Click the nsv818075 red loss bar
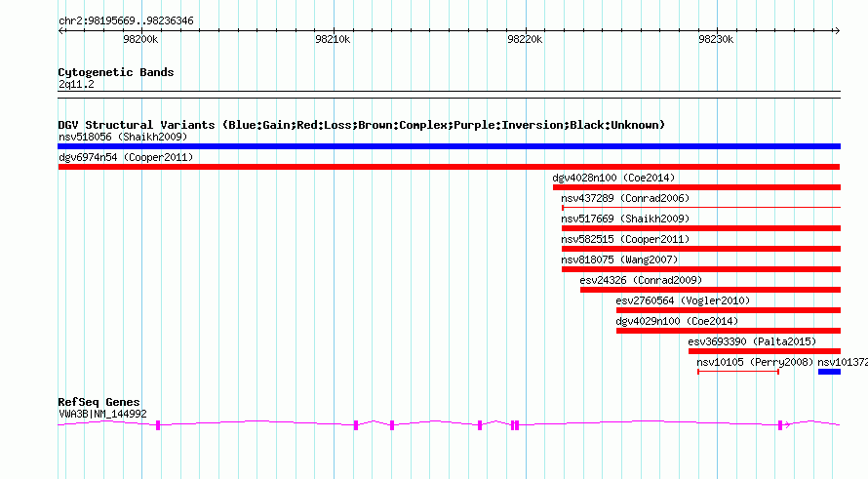 click(701, 269)
